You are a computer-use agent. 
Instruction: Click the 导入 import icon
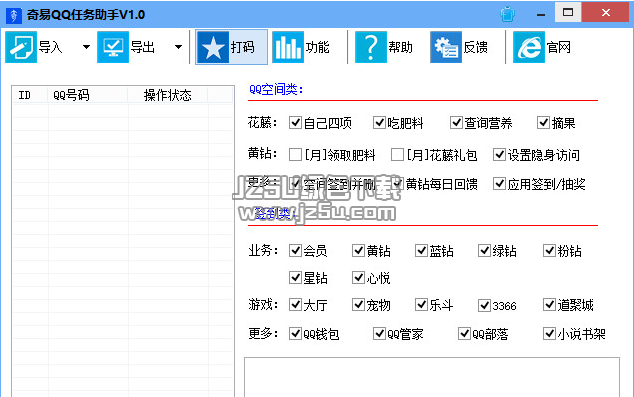coord(21,47)
